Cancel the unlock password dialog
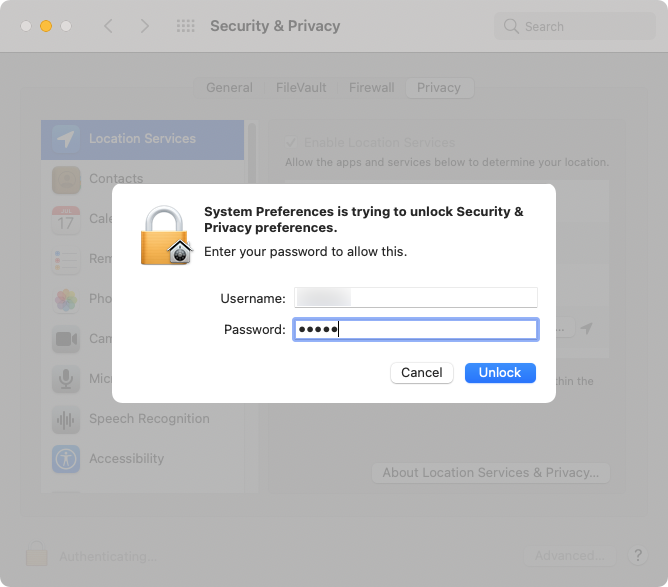668x587 pixels. tap(421, 373)
